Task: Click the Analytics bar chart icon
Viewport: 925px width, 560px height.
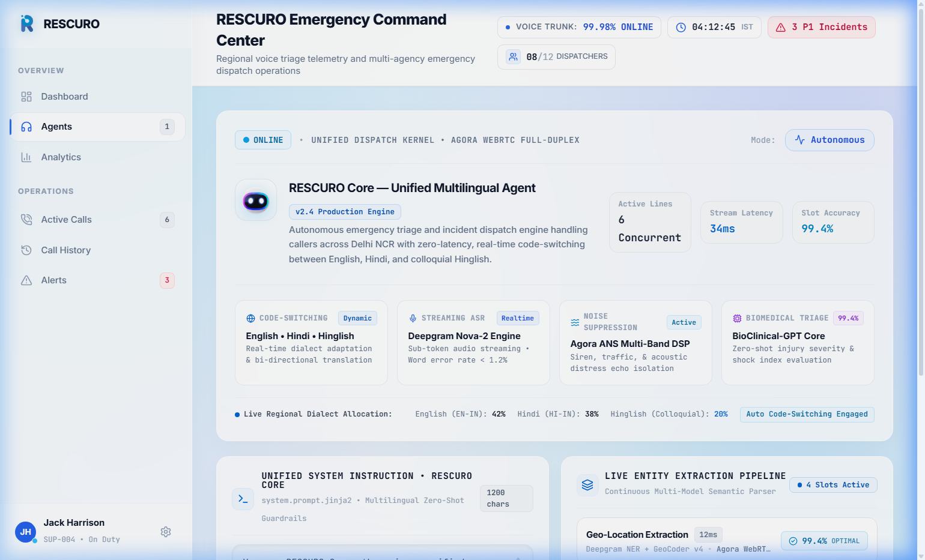Action: 26,157
